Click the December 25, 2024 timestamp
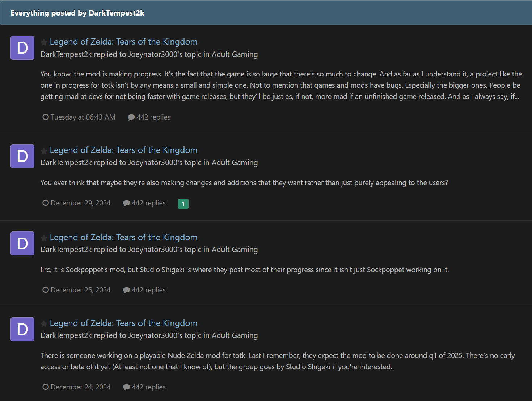The width and height of the screenshot is (532, 401). pyautogui.click(x=77, y=290)
